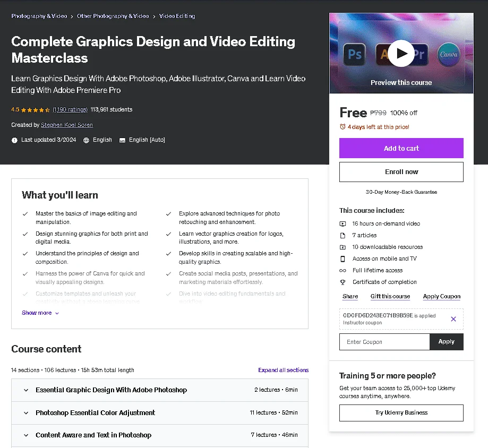Click '4 days left at this price!' text
488x448 pixels.
[x=378, y=127]
